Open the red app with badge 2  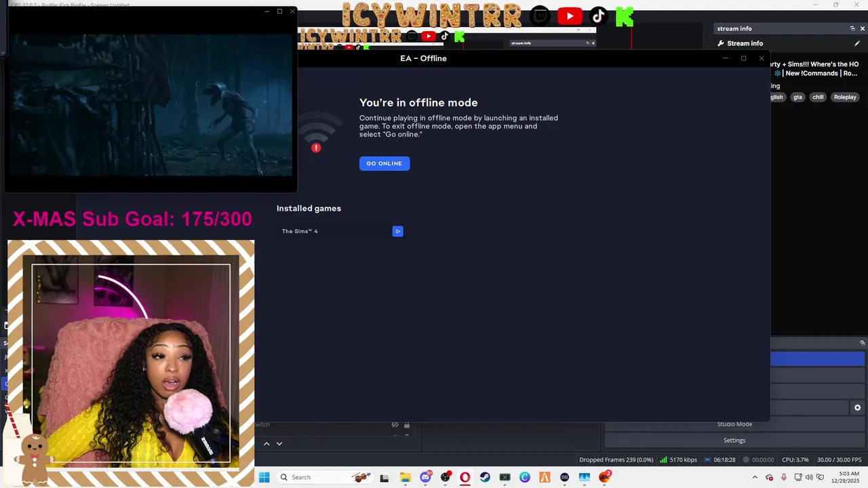click(604, 476)
